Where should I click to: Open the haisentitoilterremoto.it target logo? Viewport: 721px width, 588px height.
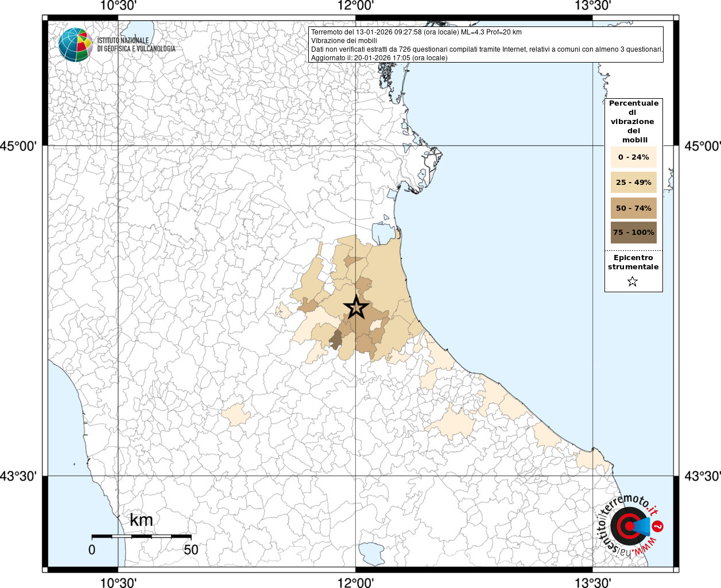[629, 526]
